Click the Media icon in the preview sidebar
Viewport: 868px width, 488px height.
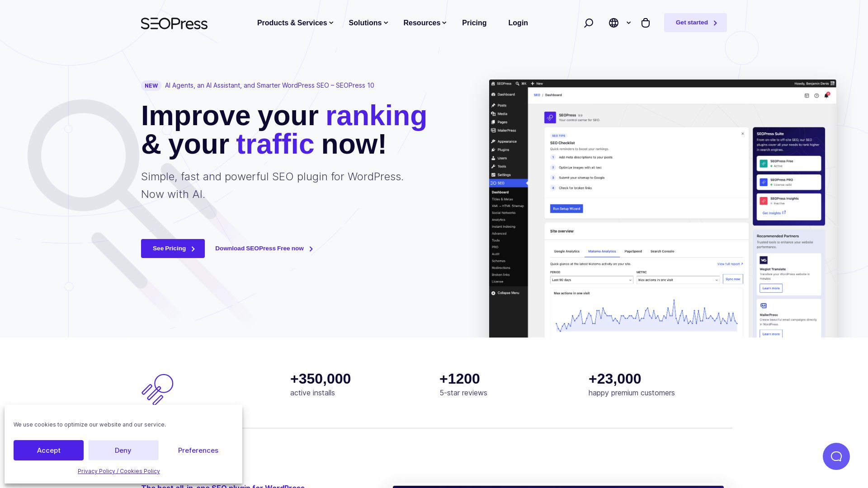click(x=493, y=114)
